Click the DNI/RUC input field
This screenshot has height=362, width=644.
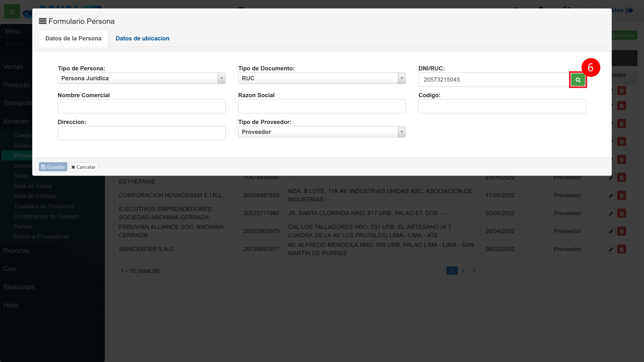coord(494,79)
